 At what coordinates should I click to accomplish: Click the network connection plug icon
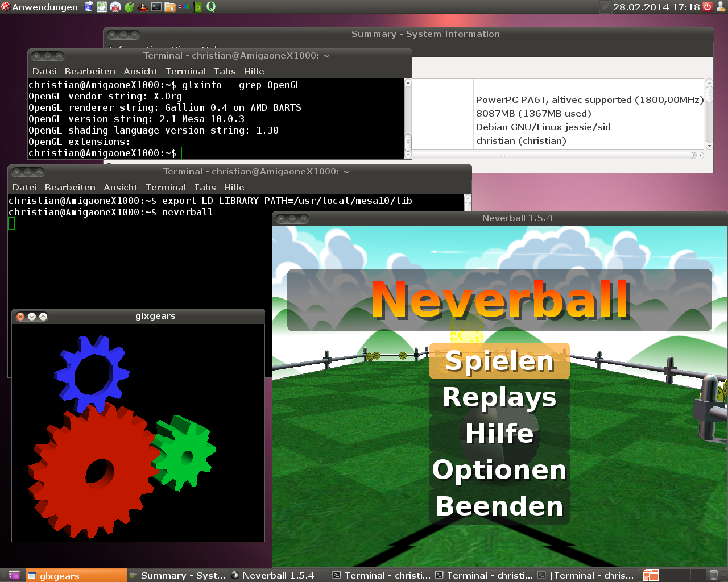pos(605,7)
